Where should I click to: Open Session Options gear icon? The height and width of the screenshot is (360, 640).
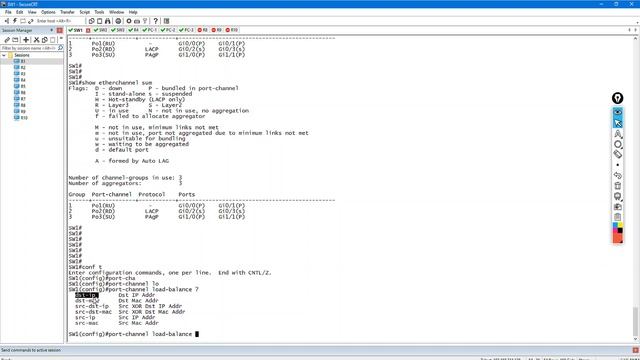coord(129,21)
